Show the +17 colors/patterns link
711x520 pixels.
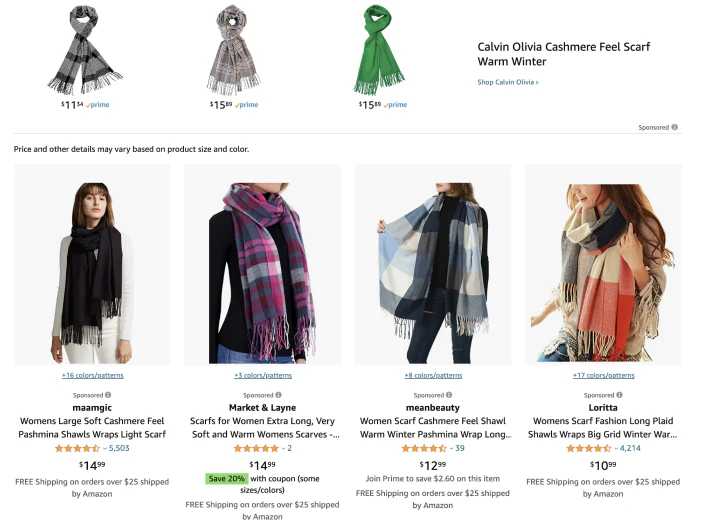(604, 375)
